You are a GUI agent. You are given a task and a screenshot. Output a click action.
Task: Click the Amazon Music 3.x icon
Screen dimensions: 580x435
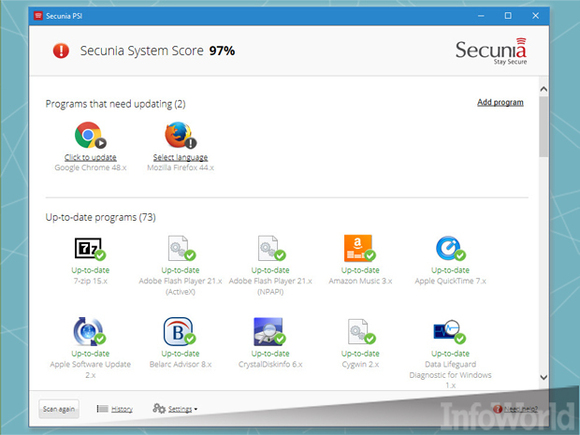tap(360, 248)
